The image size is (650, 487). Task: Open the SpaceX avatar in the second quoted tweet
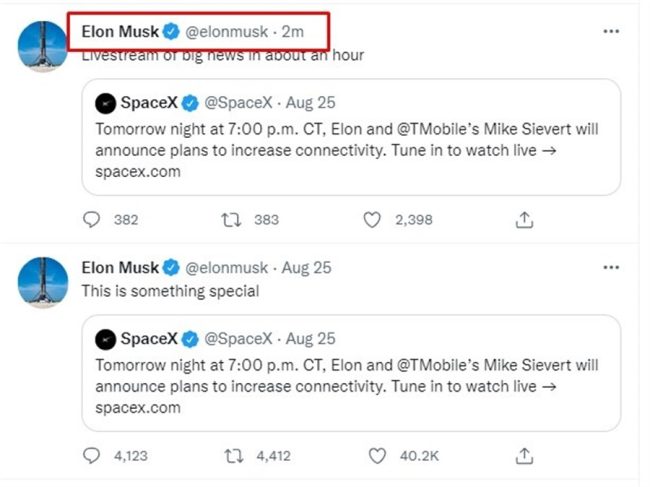(105, 339)
